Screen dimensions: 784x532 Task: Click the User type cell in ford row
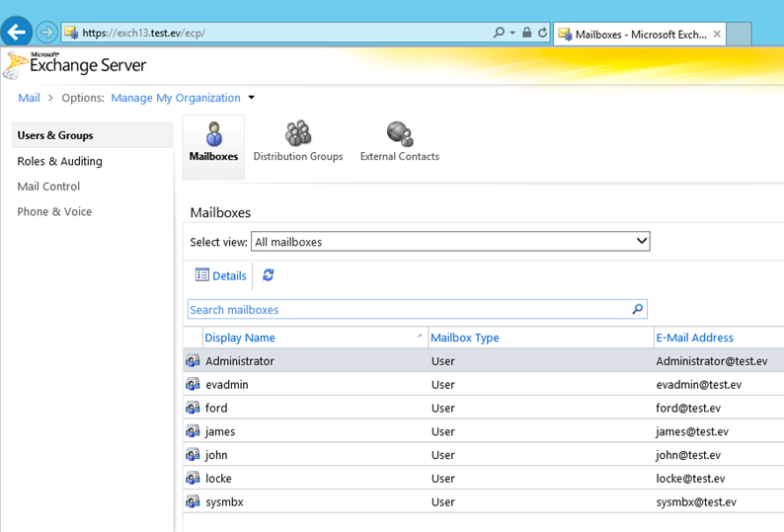443,408
